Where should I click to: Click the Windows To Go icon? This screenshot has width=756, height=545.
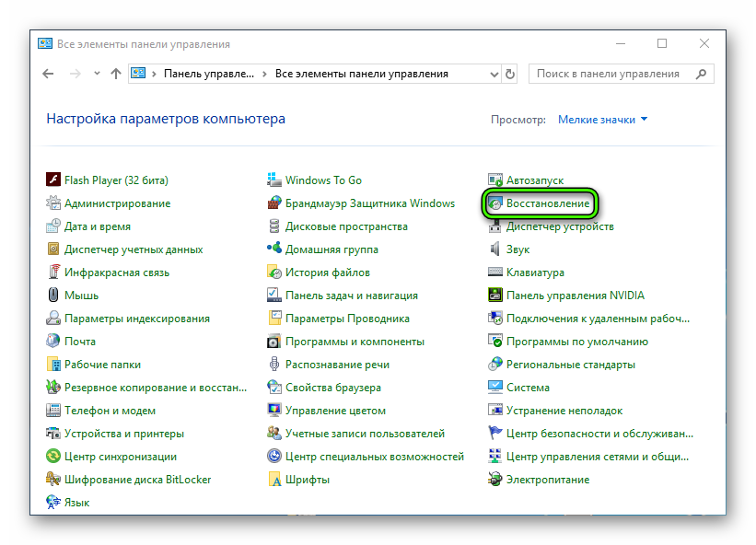[274, 180]
